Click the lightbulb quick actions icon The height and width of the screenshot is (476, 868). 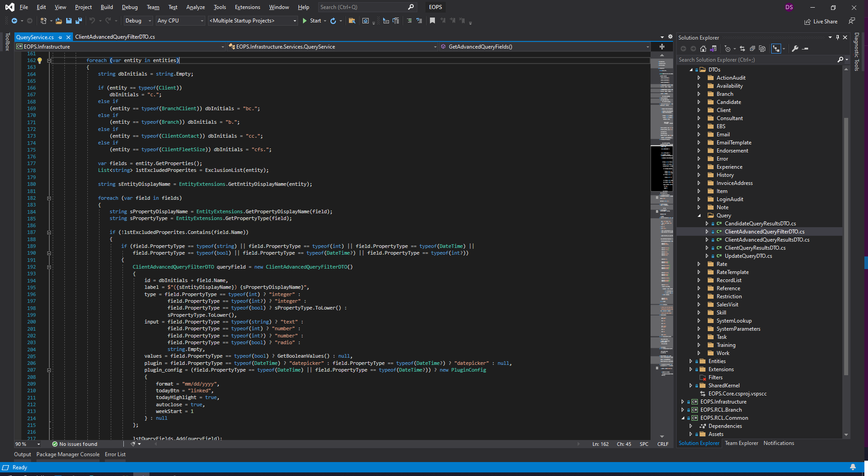40,60
